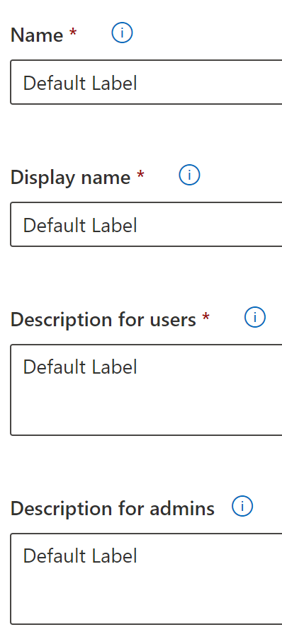Image resolution: width=282 pixels, height=644 pixels.
Task: Click the Description for users label
Action: point(103,320)
